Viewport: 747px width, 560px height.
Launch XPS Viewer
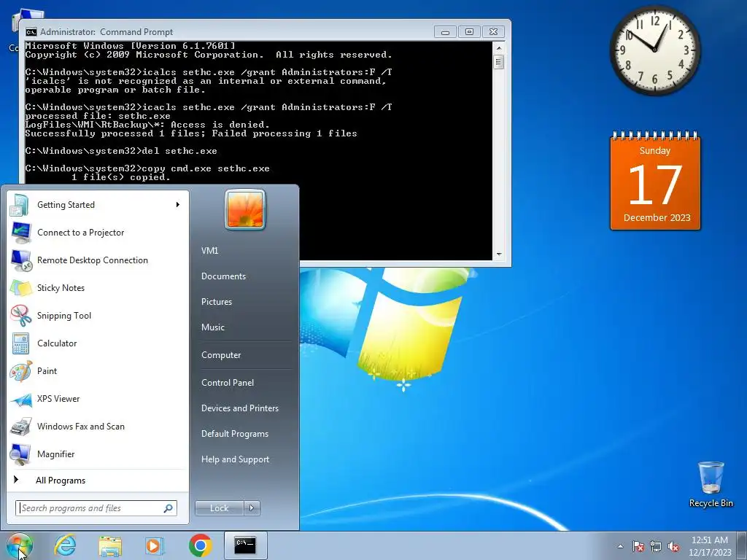tap(97, 399)
